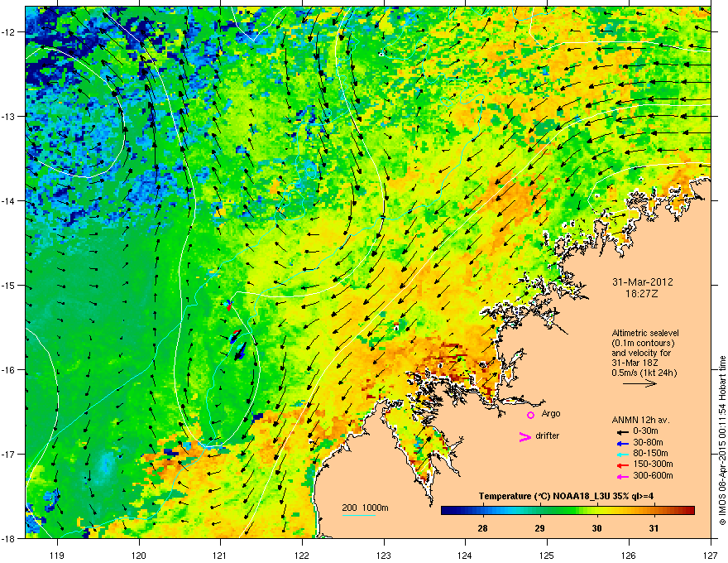Viewport: 728px width, 563px height.
Task: Click the latitude axis label '-13'
Action: point(9,116)
